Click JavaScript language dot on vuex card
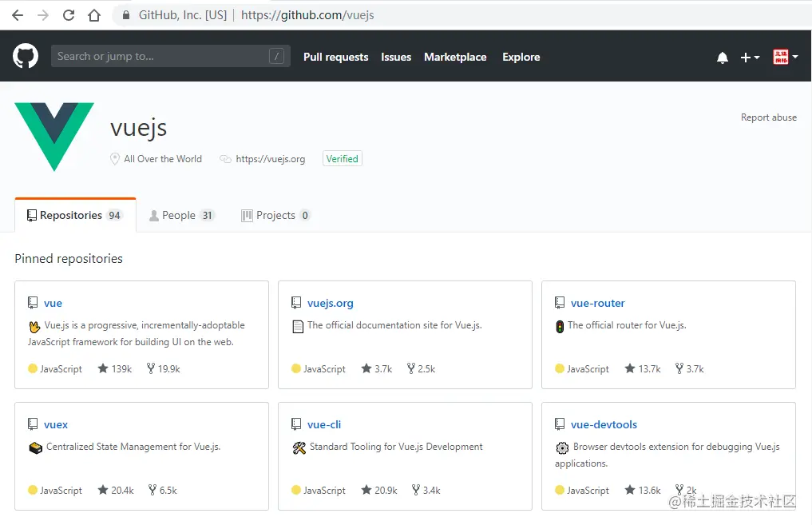 coord(33,490)
